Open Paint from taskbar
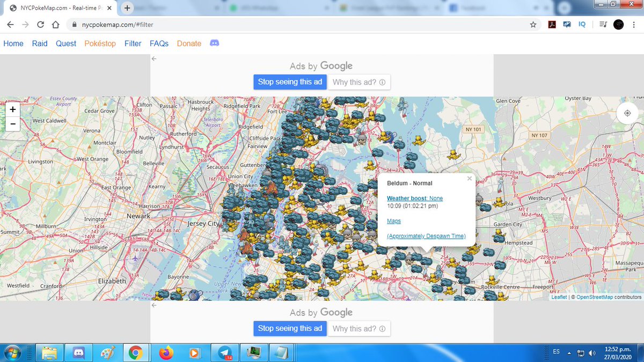The image size is (644, 362). point(107,353)
